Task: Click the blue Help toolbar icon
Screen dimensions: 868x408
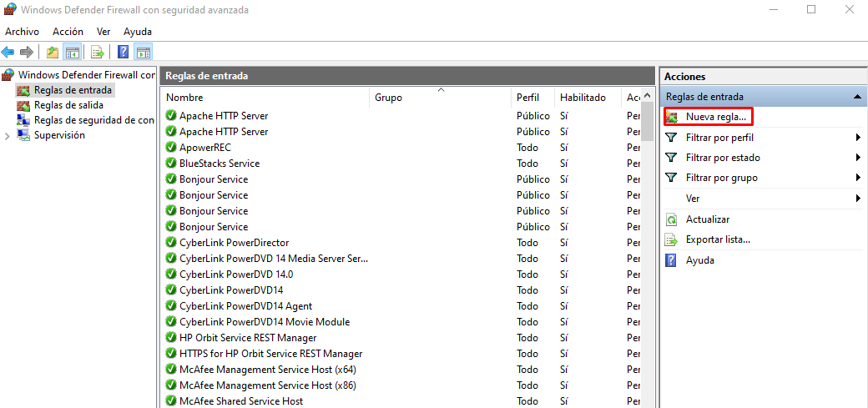Action: 124,53
